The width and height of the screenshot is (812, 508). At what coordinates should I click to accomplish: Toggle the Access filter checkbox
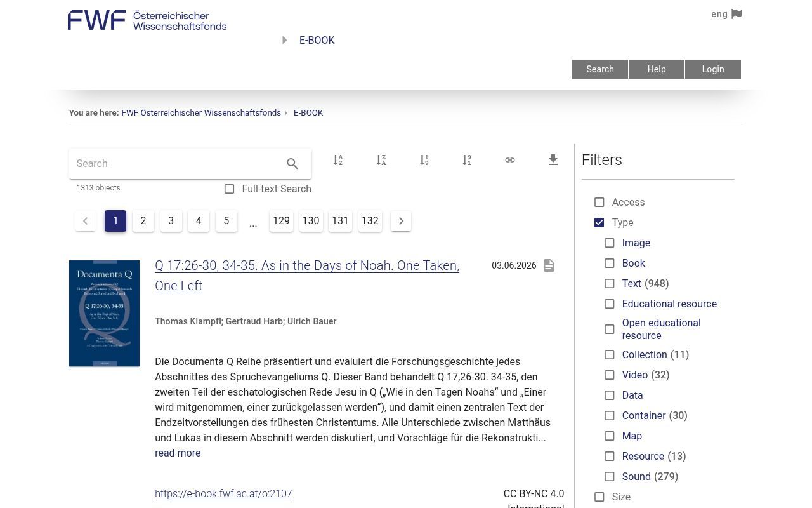pos(599,203)
